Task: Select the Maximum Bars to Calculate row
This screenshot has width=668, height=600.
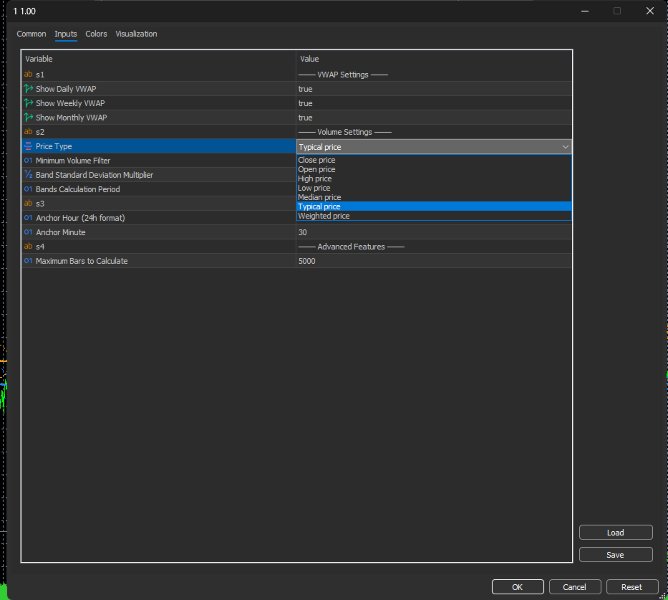Action: (x=158, y=261)
